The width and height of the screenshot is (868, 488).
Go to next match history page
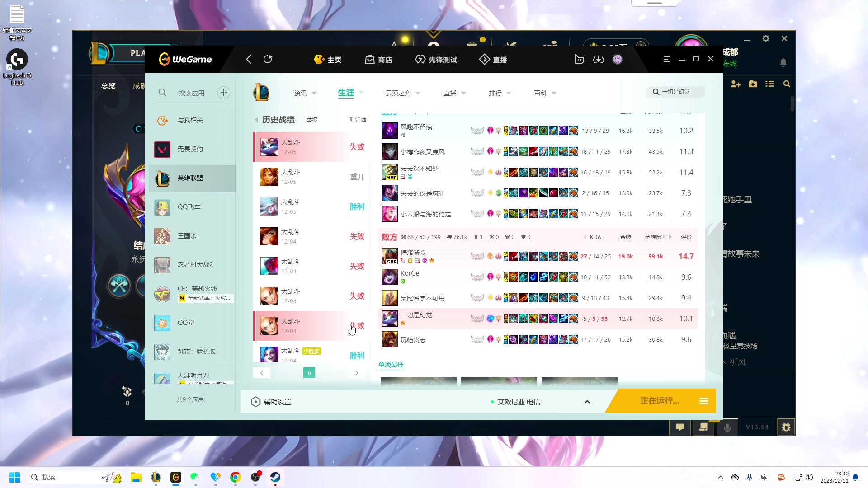[x=356, y=373]
